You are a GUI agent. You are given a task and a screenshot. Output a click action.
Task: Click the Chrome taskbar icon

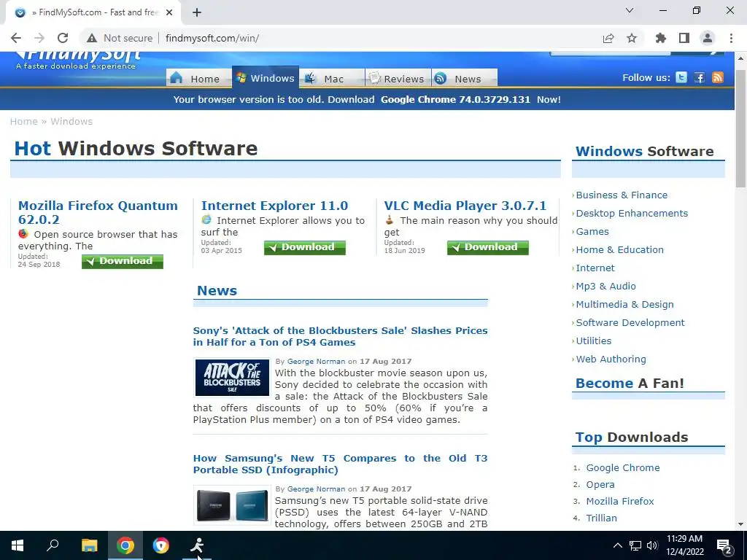pos(125,545)
